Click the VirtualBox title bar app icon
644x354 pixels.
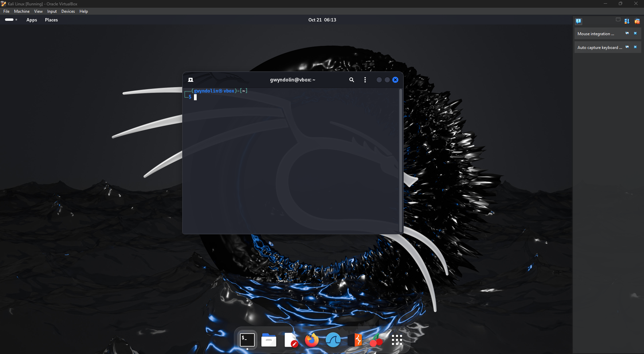pyautogui.click(x=3, y=4)
